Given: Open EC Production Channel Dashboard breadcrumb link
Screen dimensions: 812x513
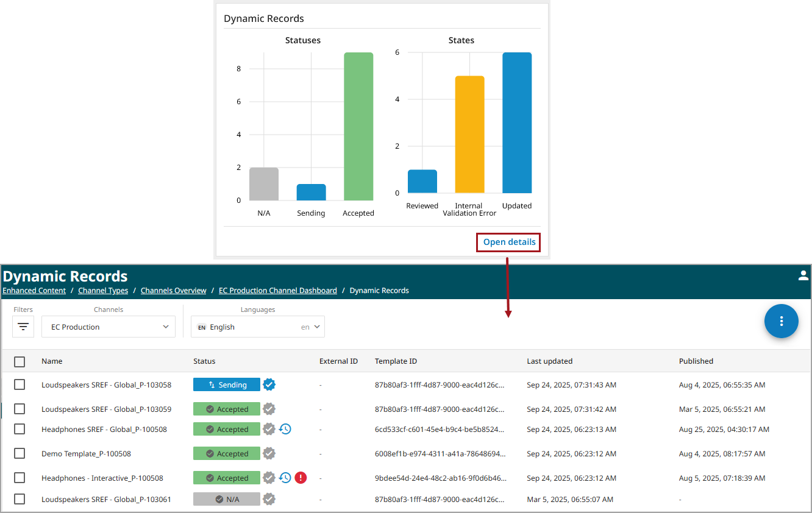Looking at the screenshot, I should [x=277, y=291].
